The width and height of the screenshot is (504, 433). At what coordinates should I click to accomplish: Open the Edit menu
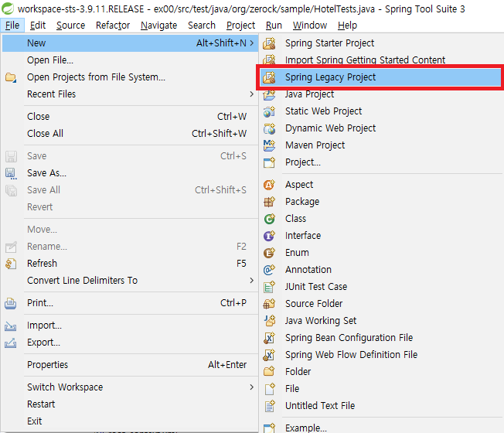[38, 25]
